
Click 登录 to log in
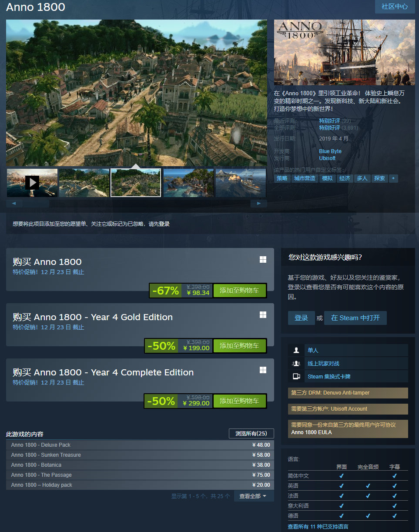pos(301,318)
